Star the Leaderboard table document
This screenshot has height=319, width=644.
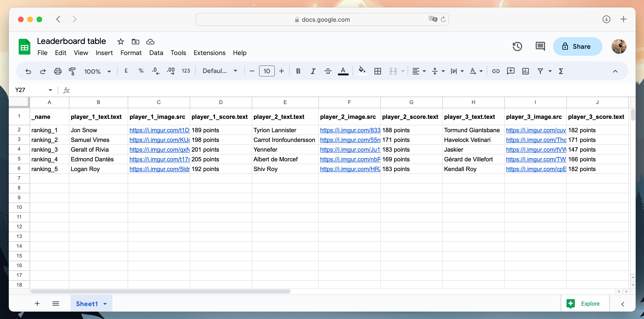click(x=121, y=41)
